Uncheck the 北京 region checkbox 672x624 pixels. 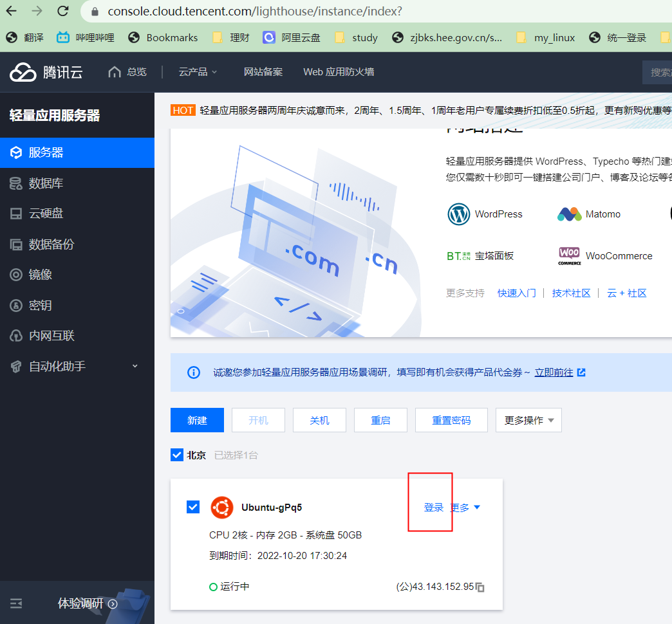(x=177, y=455)
